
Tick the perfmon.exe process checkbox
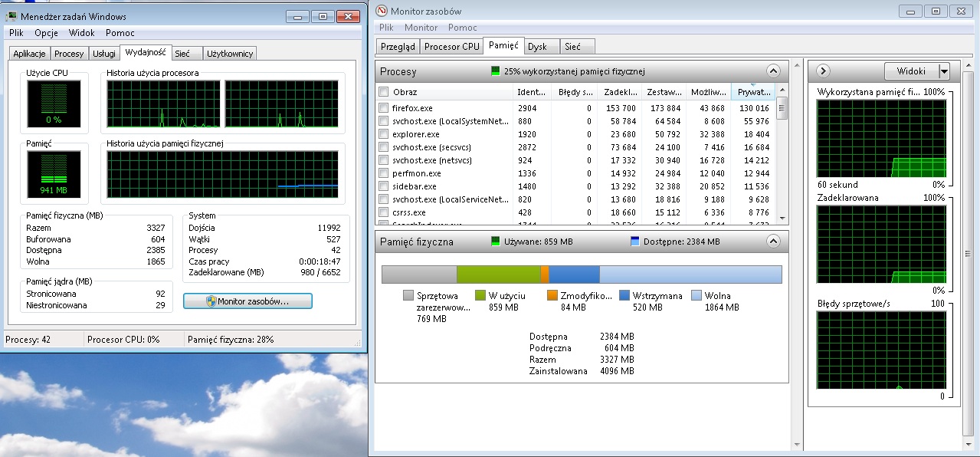tap(383, 173)
